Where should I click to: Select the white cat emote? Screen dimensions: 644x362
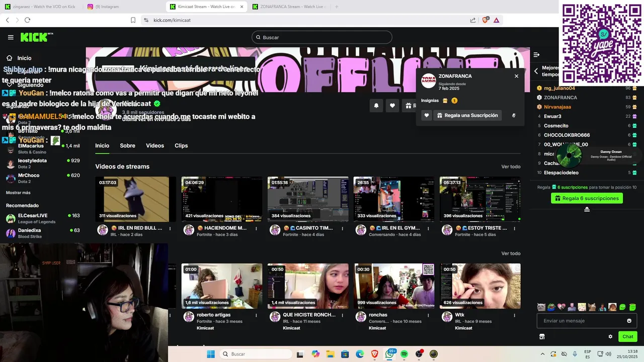tap(541, 307)
